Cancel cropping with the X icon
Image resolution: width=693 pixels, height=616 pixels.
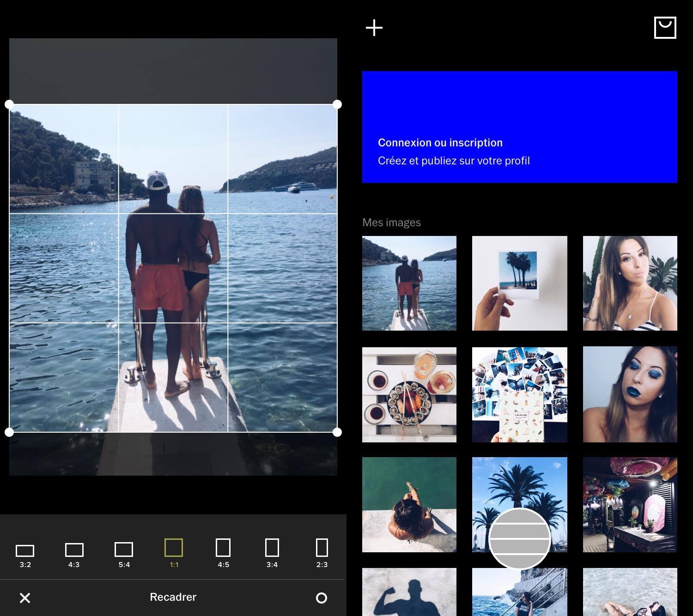[x=25, y=598]
